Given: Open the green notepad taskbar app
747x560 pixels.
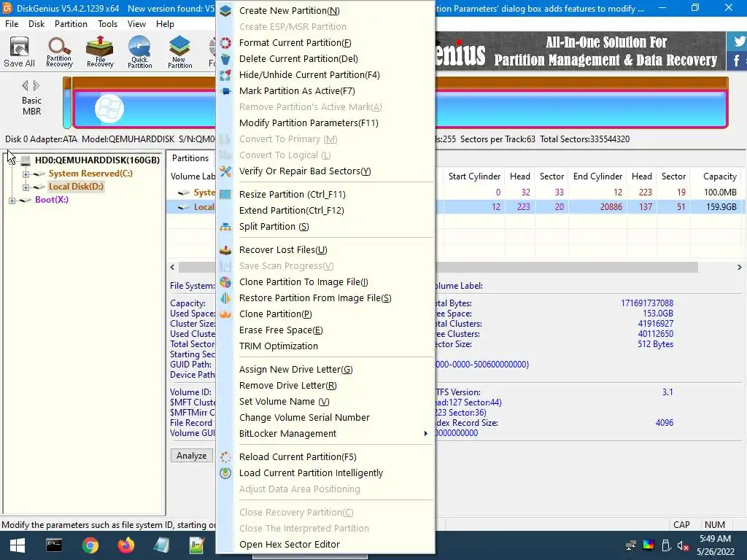Looking at the screenshot, I should pos(197,545).
